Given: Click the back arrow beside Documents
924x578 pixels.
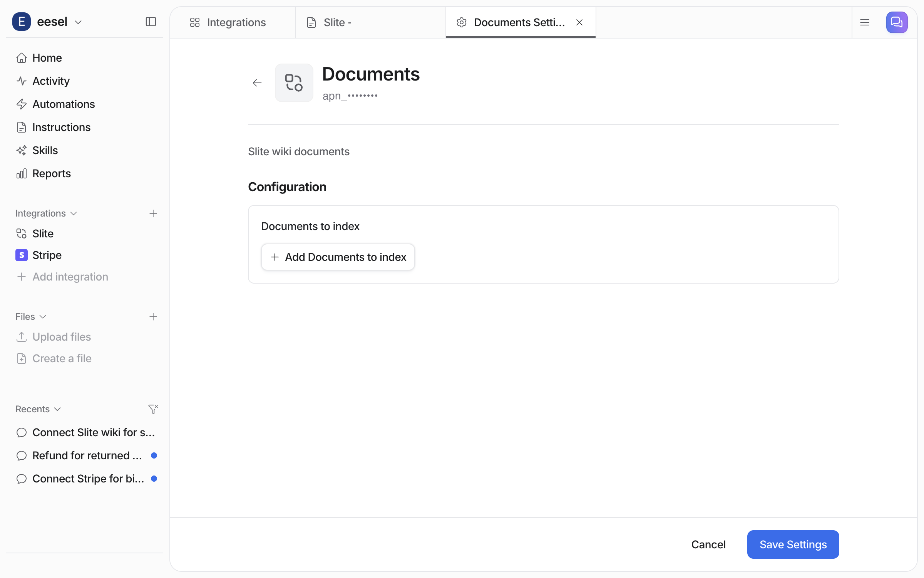Looking at the screenshot, I should pyautogui.click(x=257, y=83).
